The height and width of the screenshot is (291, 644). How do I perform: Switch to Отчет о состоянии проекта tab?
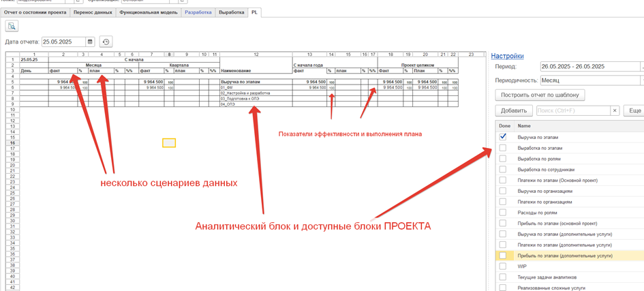pyautogui.click(x=35, y=12)
